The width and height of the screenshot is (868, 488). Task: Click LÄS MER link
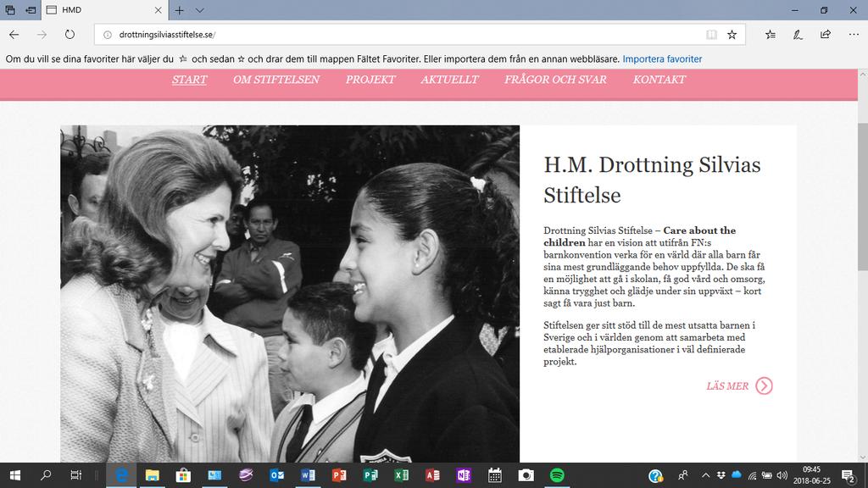727,386
